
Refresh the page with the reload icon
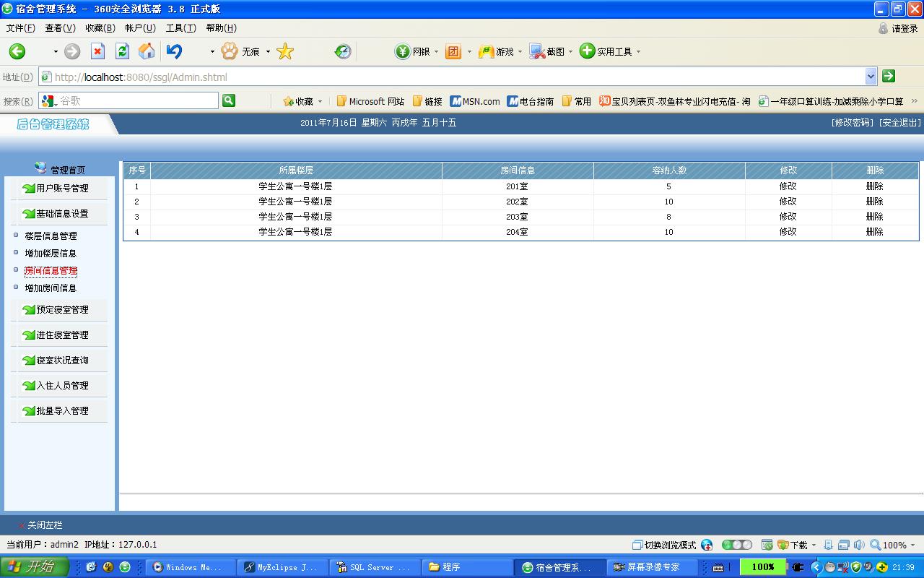[122, 51]
